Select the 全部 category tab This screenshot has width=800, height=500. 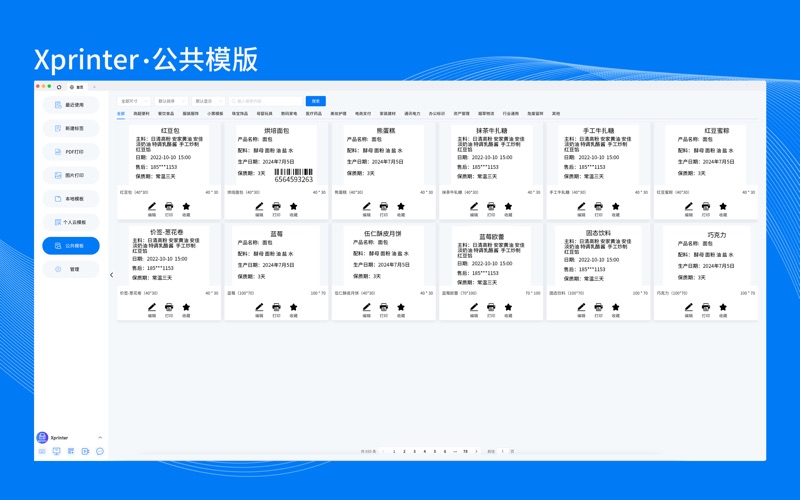[x=121, y=114]
